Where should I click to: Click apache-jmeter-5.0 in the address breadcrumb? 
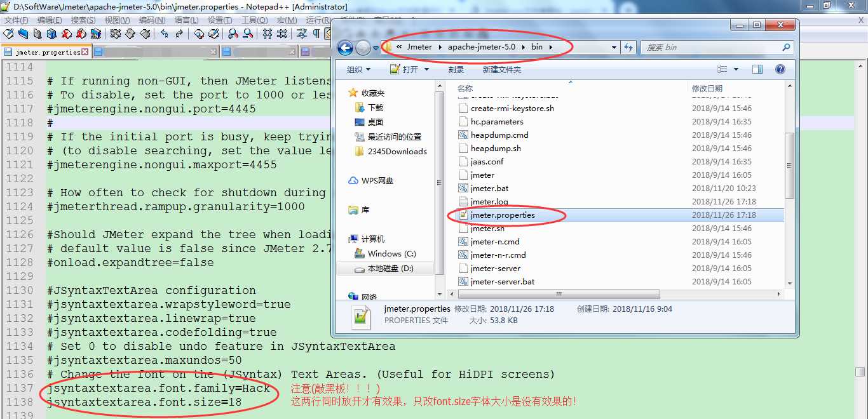[x=482, y=47]
